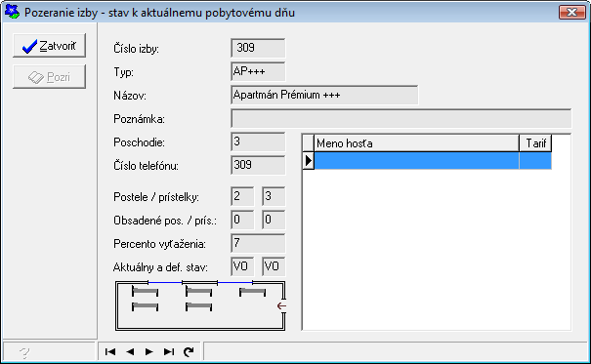The image size is (591, 364).
Task: Click the Percento vyťaženia field showing 7
Action: [x=258, y=243]
